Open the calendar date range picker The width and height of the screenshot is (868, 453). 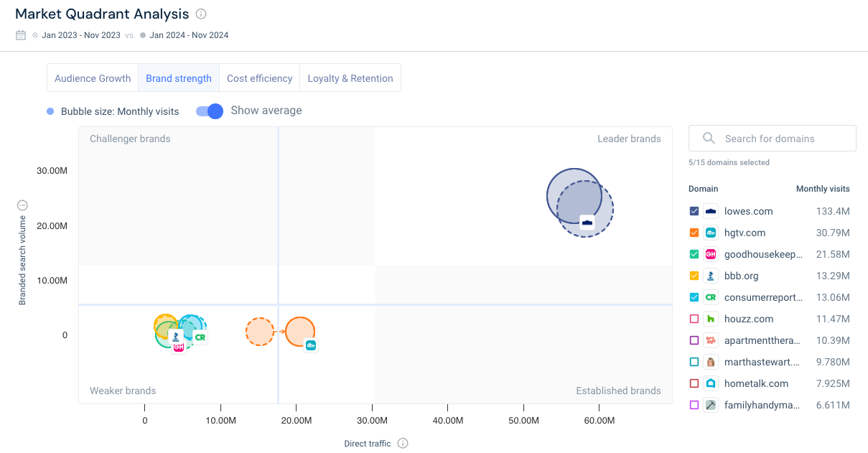click(x=22, y=34)
